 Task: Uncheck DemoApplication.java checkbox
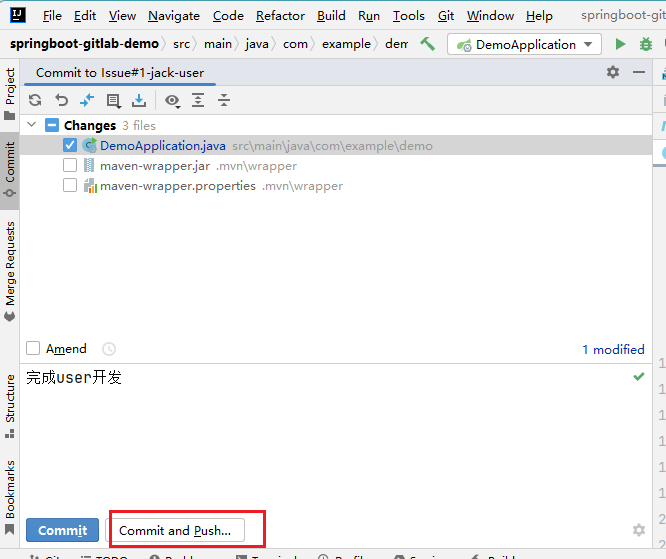(x=70, y=145)
